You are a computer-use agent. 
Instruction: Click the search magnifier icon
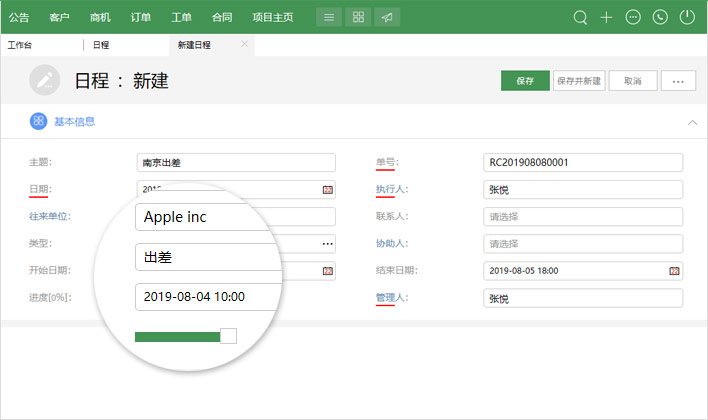click(580, 17)
